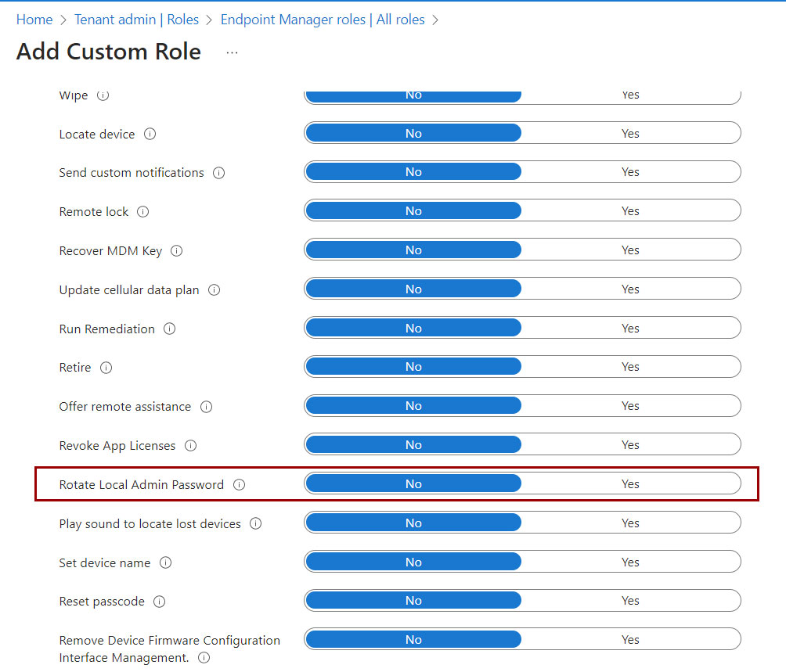Open info icon next to Rotate Local Admin Password
This screenshot has height=672, width=786.
click(x=239, y=485)
